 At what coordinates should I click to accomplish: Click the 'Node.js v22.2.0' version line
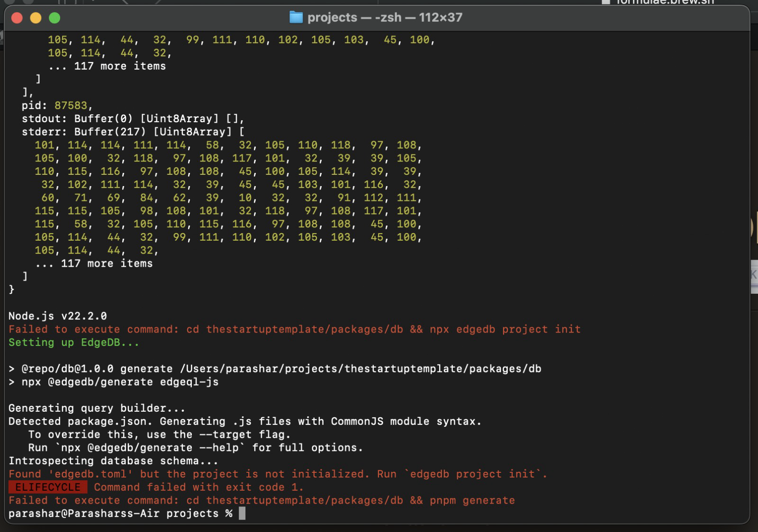point(57,316)
